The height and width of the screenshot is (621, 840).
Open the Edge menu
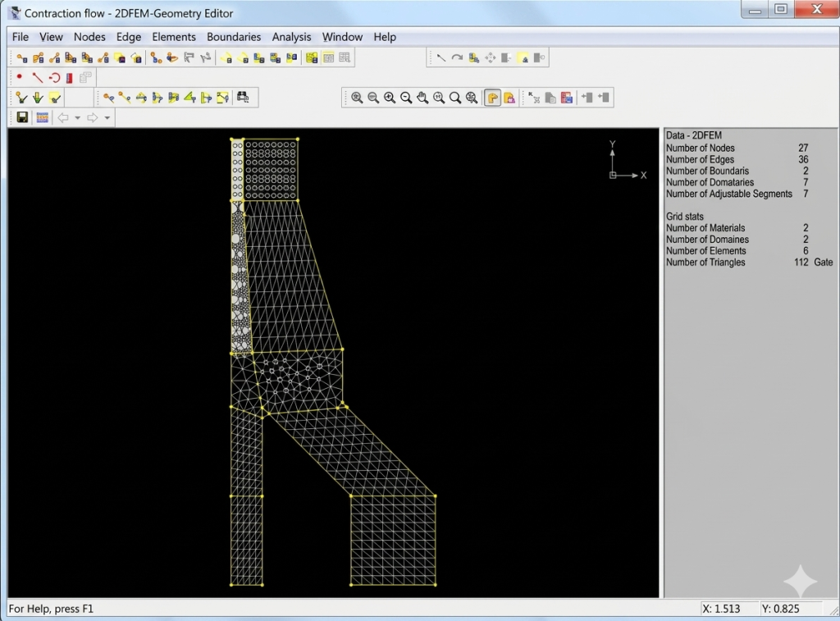pyautogui.click(x=129, y=37)
